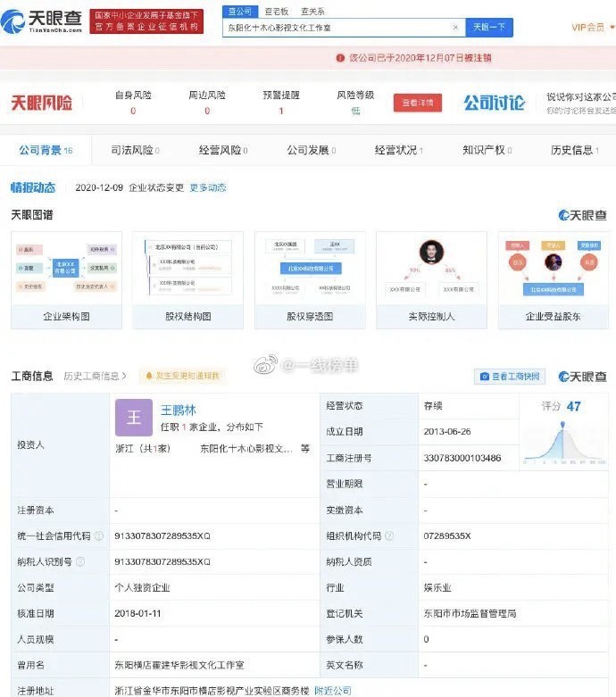Open the TianYanCha logo homepage

[41, 21]
